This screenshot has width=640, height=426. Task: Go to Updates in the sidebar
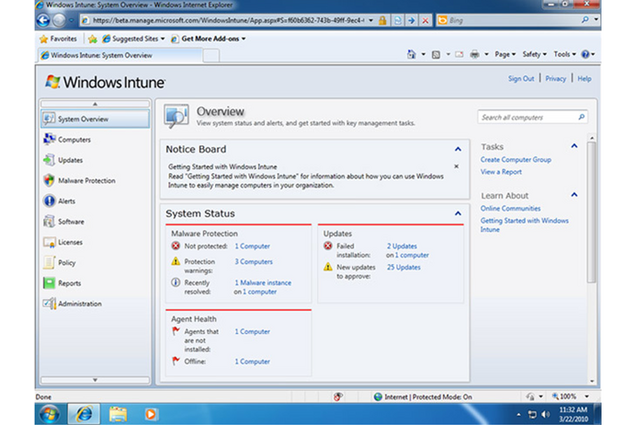tap(70, 160)
